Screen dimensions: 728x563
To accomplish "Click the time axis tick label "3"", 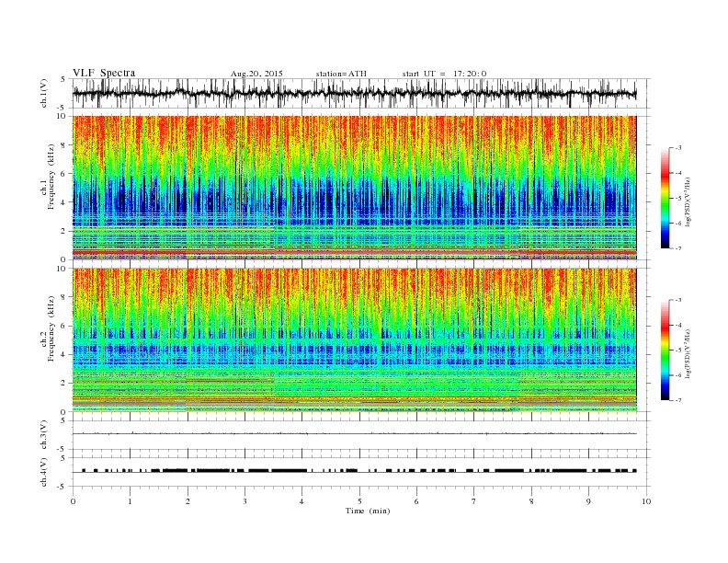I will coord(245,501).
